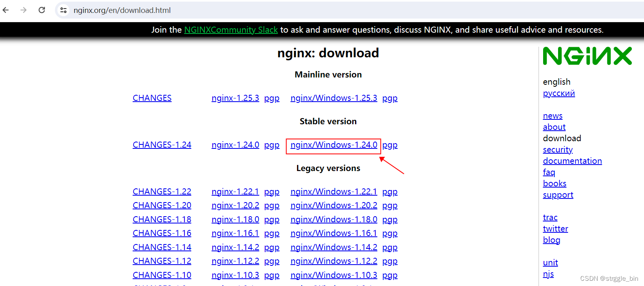
Task: Open pgp signature for nginx-1.24.0
Action: 272,145
